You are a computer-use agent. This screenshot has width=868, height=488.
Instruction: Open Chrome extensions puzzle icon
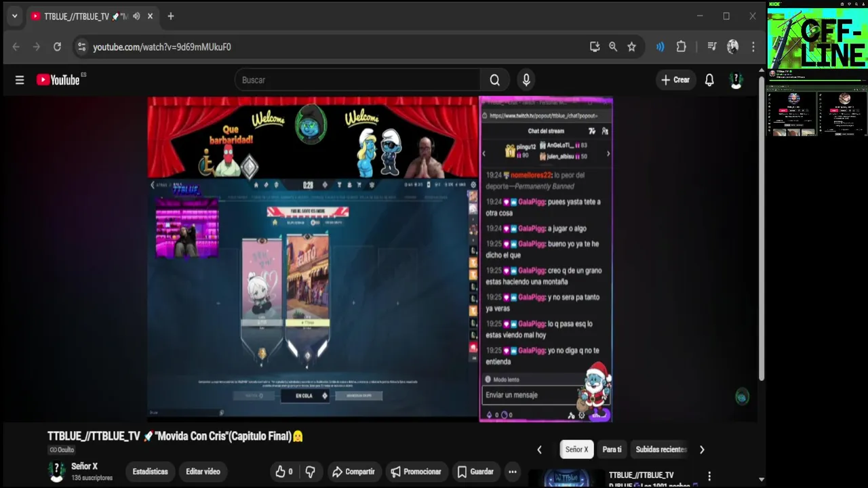[682, 47]
